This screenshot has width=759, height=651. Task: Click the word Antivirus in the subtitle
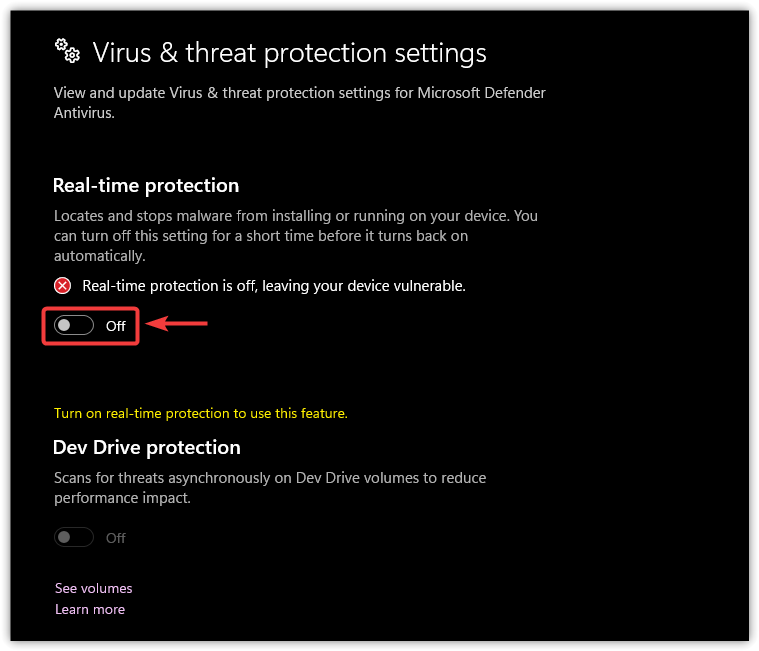(x=84, y=114)
